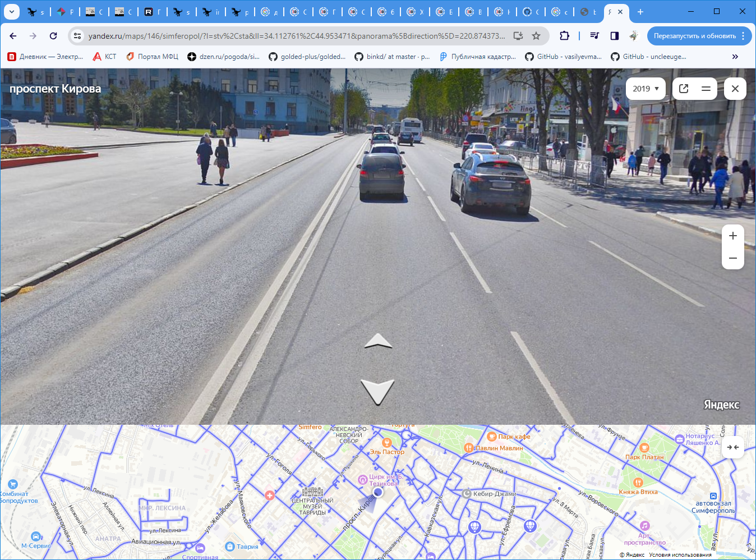Open the Портал МФЦ bookmark

click(153, 57)
